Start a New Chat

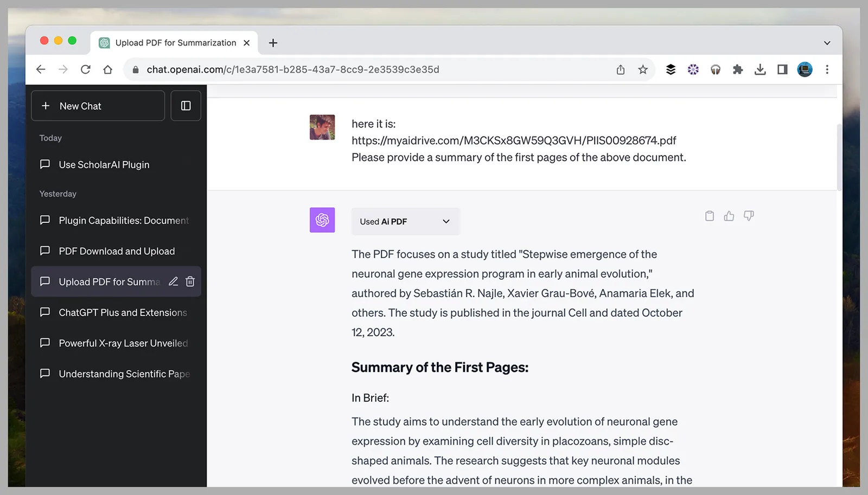pos(98,106)
